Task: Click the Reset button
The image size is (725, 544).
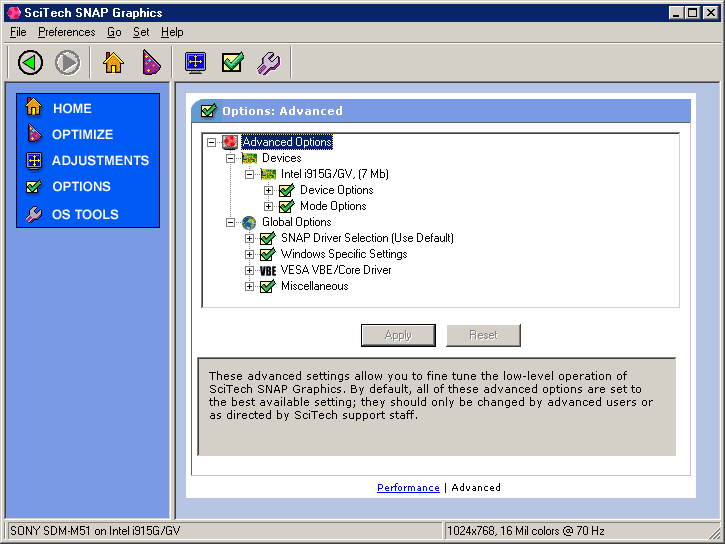Action: tap(483, 335)
